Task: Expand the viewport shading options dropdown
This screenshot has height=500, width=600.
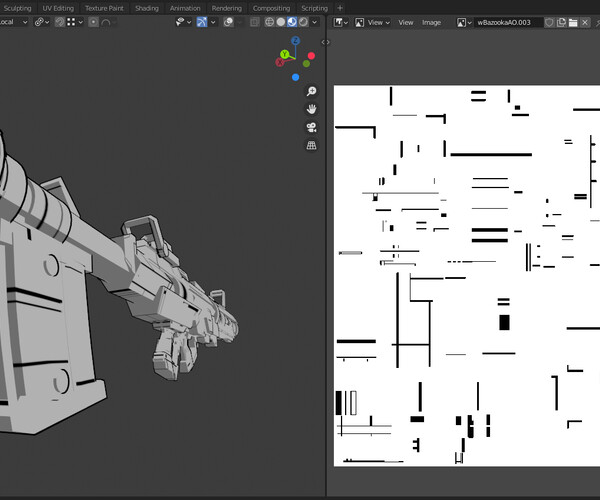Action: click(314, 22)
